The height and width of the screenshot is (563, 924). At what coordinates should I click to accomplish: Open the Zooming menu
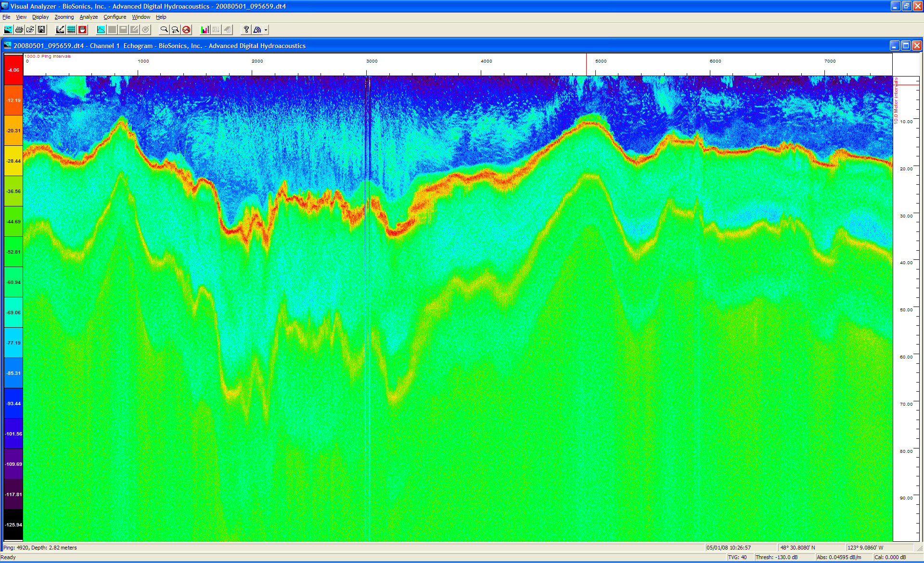(x=64, y=17)
